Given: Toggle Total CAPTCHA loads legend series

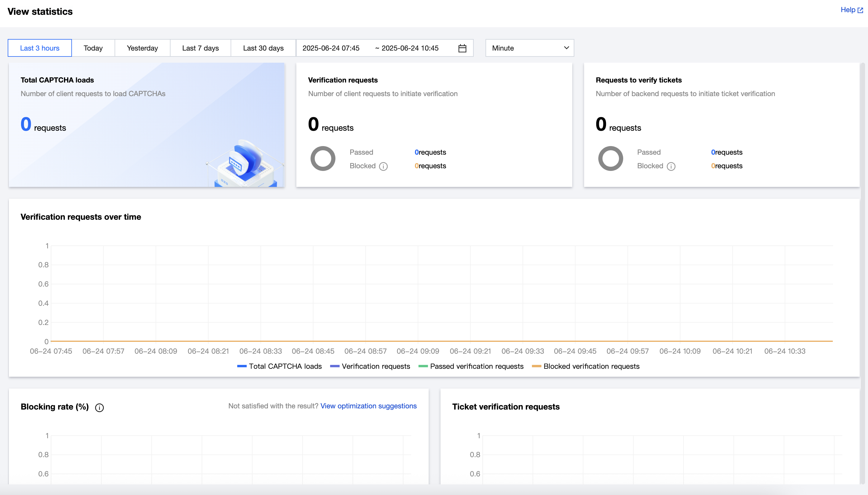Looking at the screenshot, I should tap(279, 366).
